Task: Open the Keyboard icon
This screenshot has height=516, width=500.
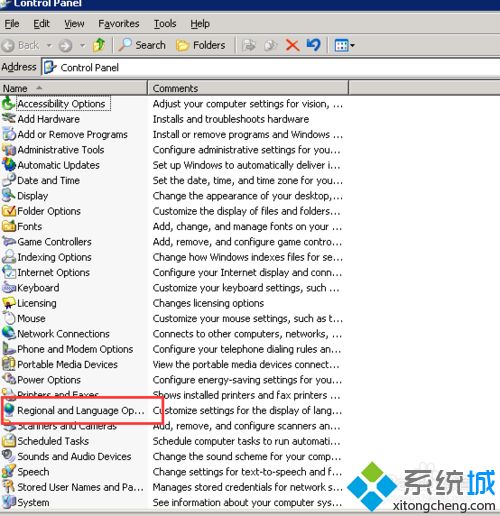Action: (8, 288)
